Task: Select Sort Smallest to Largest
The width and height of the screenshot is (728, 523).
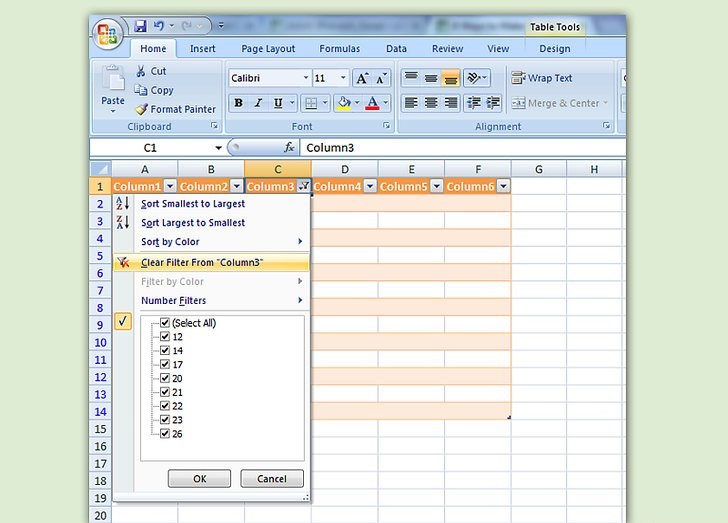Action: pos(212,203)
